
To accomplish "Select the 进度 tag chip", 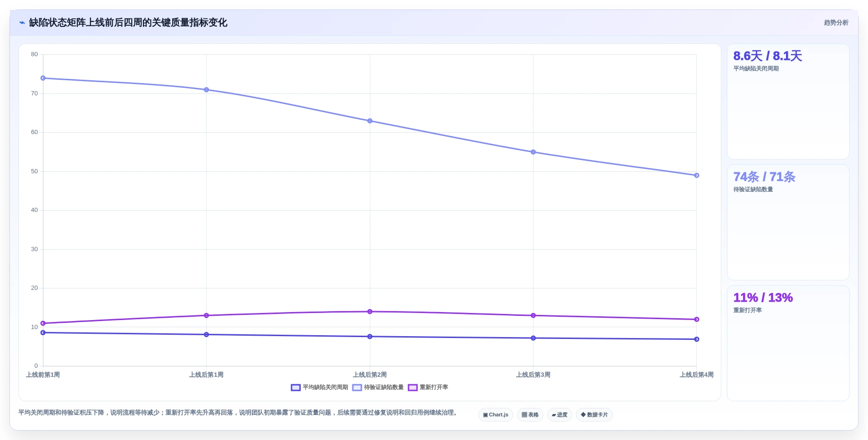I will click(x=559, y=415).
